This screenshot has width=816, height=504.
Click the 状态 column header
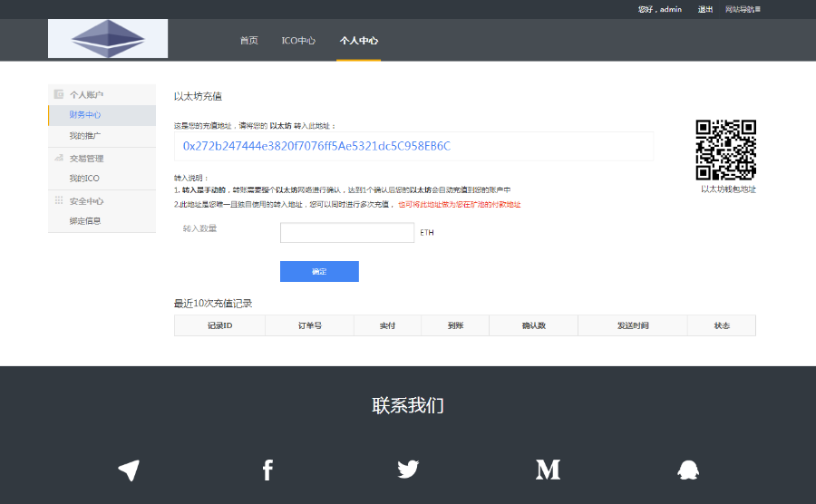722,325
